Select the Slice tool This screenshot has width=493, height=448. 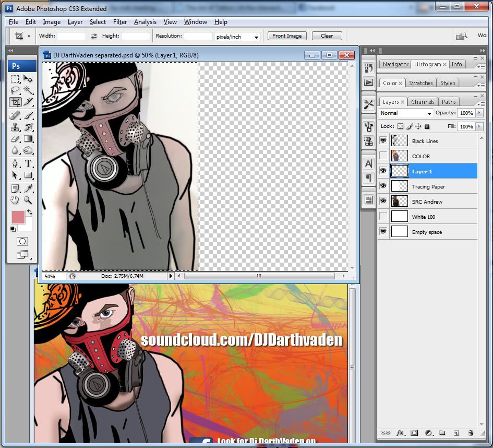pyautogui.click(x=28, y=102)
